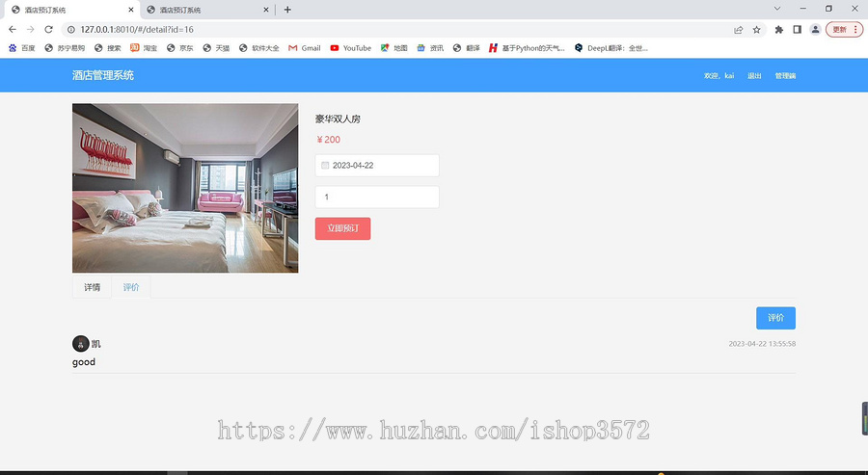Viewport: 868px width, 475px height.
Task: Open a new tab with the plus icon
Action: (x=287, y=10)
